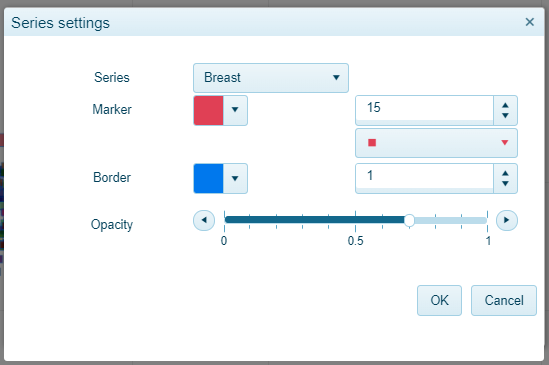Confirm settings with the OK button
The height and width of the screenshot is (365, 549).
click(439, 301)
